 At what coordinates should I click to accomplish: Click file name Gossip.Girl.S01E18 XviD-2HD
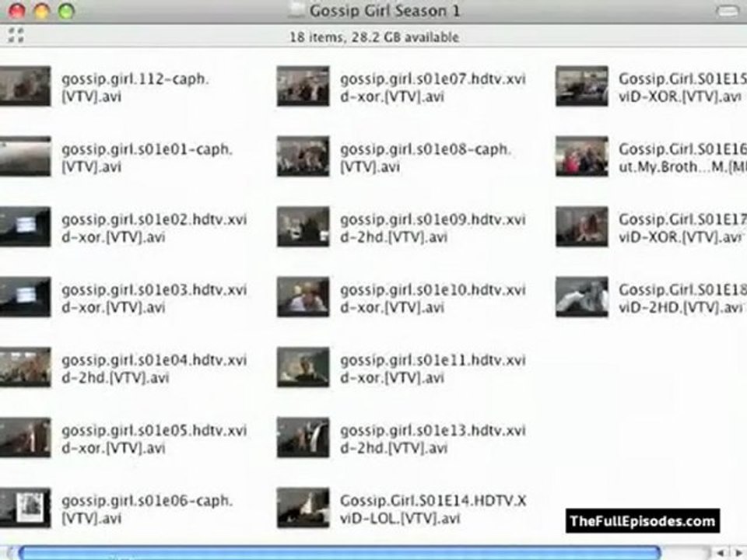tap(682, 298)
